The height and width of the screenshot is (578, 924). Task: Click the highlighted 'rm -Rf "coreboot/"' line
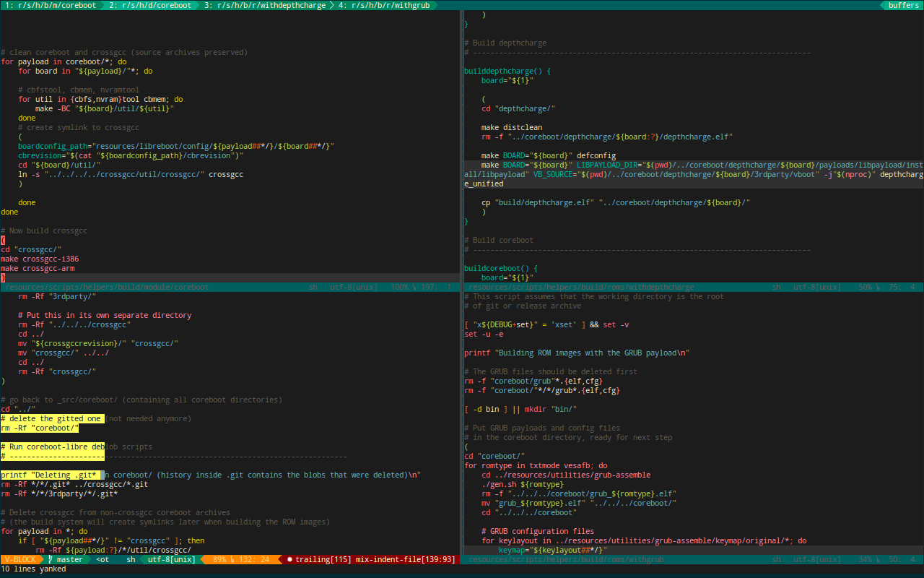click(40, 428)
